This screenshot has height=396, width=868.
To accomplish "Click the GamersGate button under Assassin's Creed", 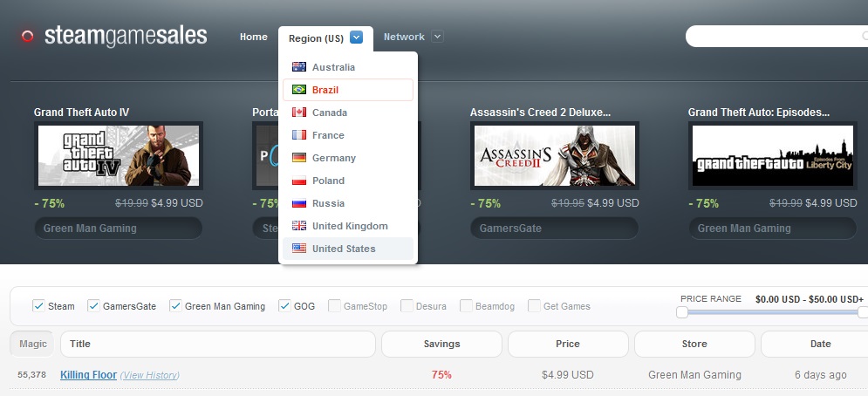I will [554, 229].
